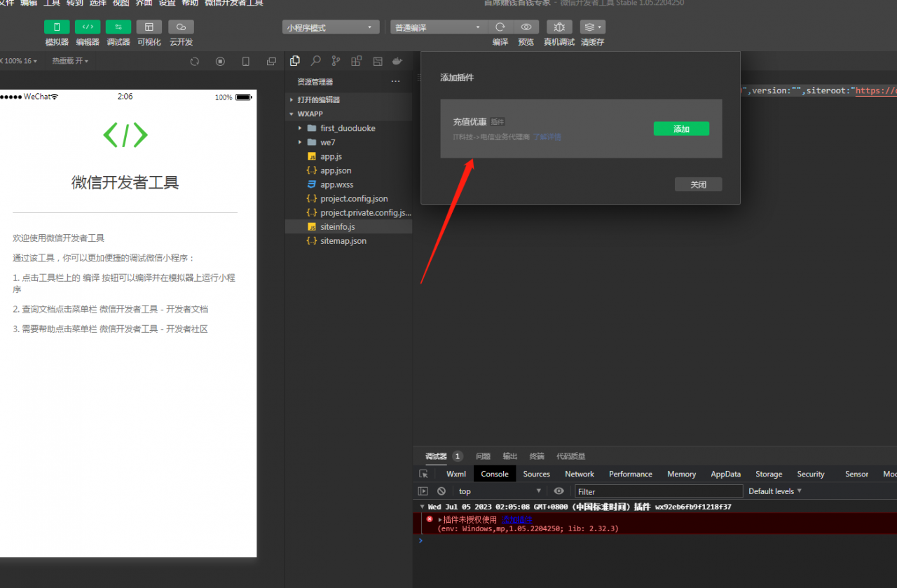Open the 热重载 开 hot reload dropdown
Screen dimensions: 897x588
pyautogui.click(x=70, y=61)
